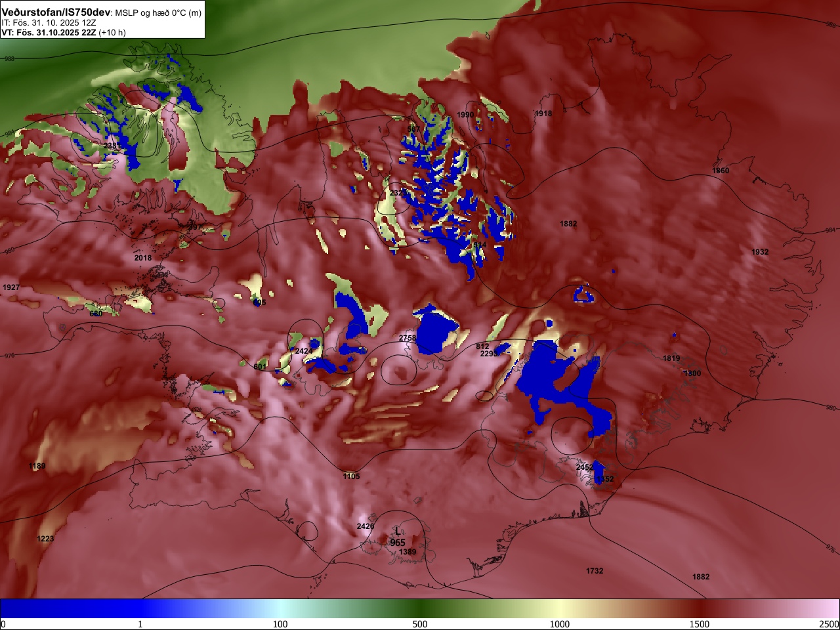Image resolution: width=840 pixels, height=630 pixels.
Task: Click the height value 1352 on the map
Action: 605,479
